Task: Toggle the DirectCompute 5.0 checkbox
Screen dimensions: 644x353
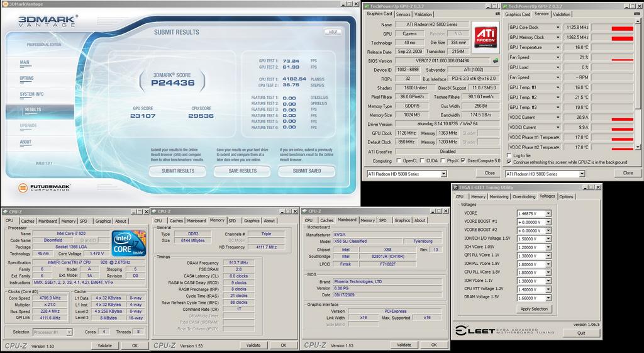Action: point(464,160)
